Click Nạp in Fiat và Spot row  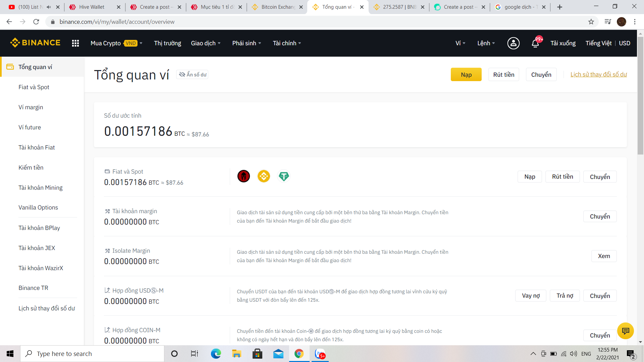coord(530,177)
